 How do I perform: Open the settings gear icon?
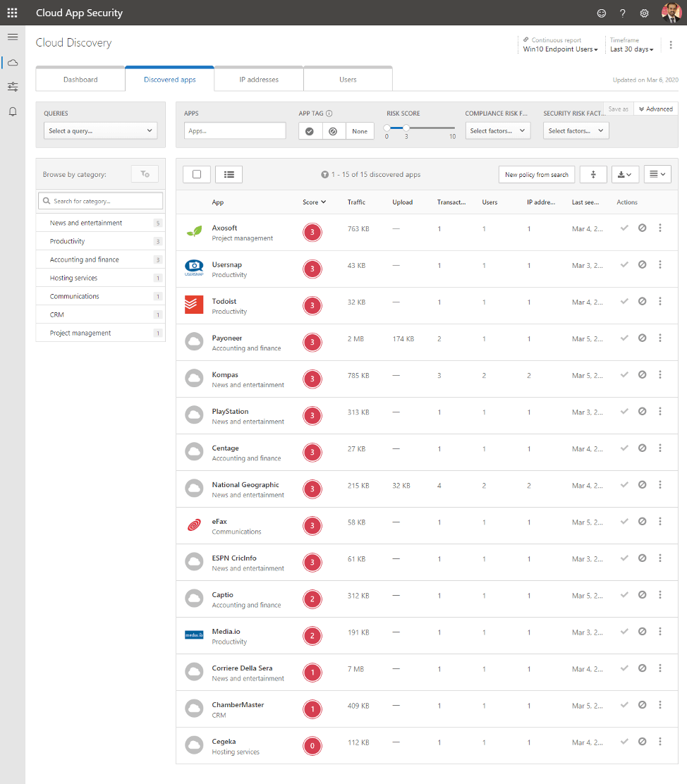click(645, 13)
